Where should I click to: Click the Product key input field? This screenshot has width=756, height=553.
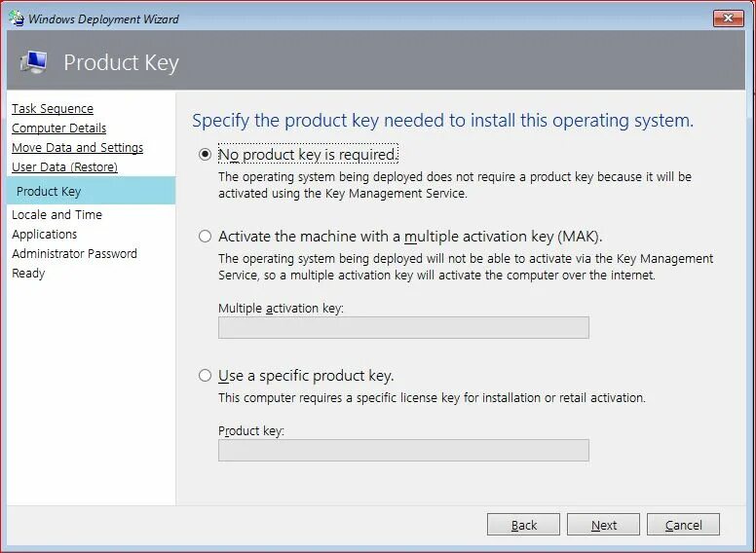403,450
